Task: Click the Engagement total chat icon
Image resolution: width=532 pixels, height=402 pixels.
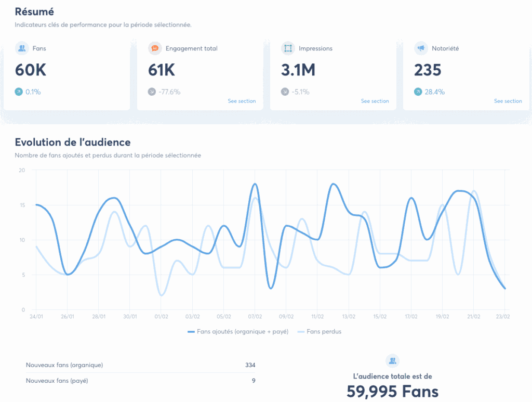Action: 154,48
